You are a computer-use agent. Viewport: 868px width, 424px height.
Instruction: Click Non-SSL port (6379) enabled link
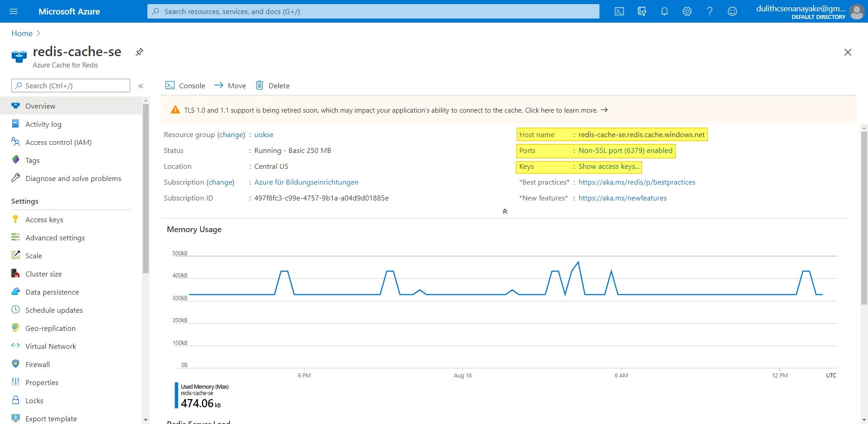click(x=625, y=151)
